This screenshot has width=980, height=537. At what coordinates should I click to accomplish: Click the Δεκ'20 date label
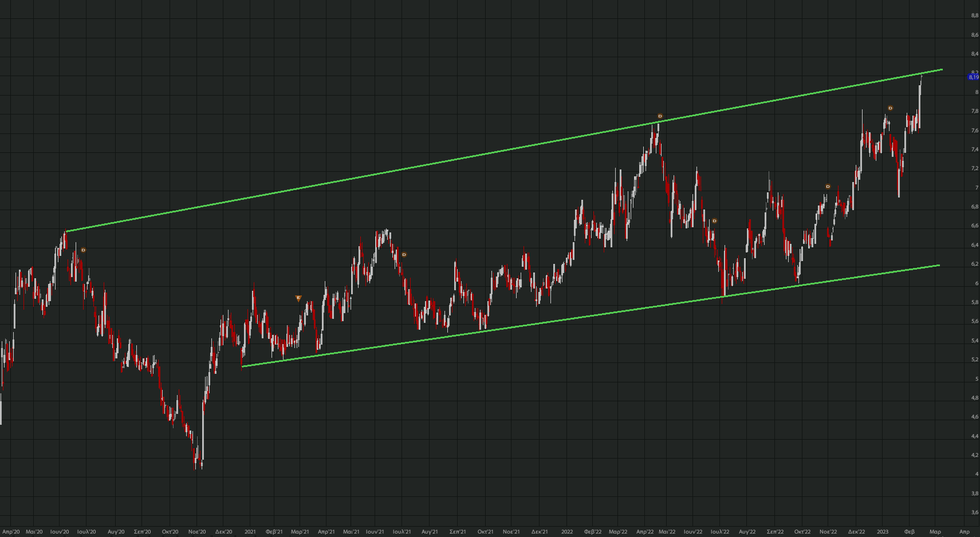tap(224, 532)
